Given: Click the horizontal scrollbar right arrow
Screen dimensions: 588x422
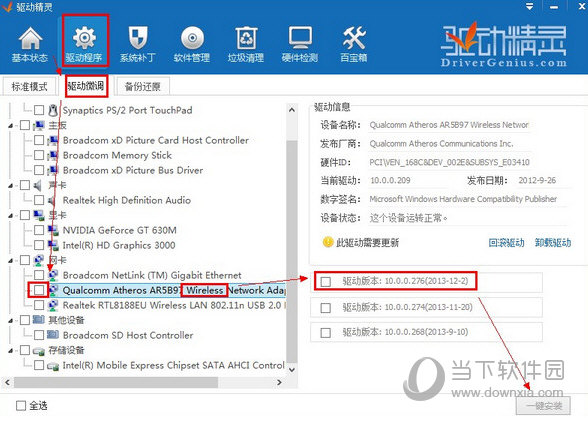Looking at the screenshot, I should (279, 382).
